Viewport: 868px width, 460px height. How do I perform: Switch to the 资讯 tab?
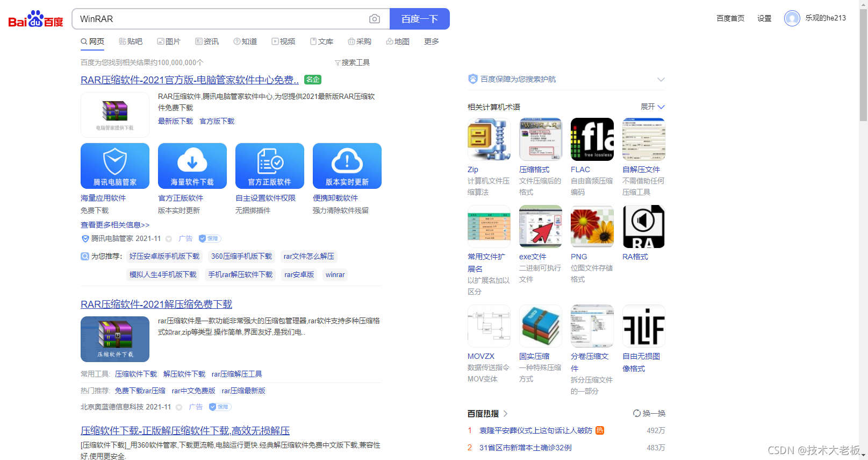pos(207,41)
